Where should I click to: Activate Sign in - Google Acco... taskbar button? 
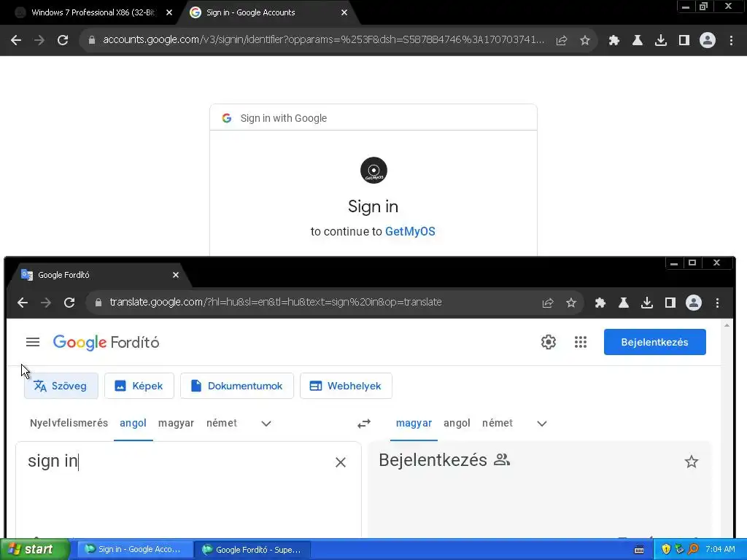[135, 550]
